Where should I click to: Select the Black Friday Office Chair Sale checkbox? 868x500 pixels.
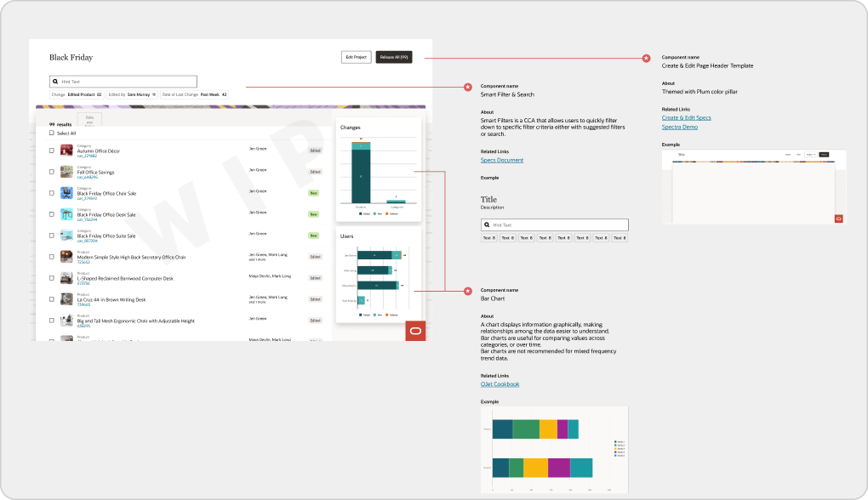tap(51, 193)
